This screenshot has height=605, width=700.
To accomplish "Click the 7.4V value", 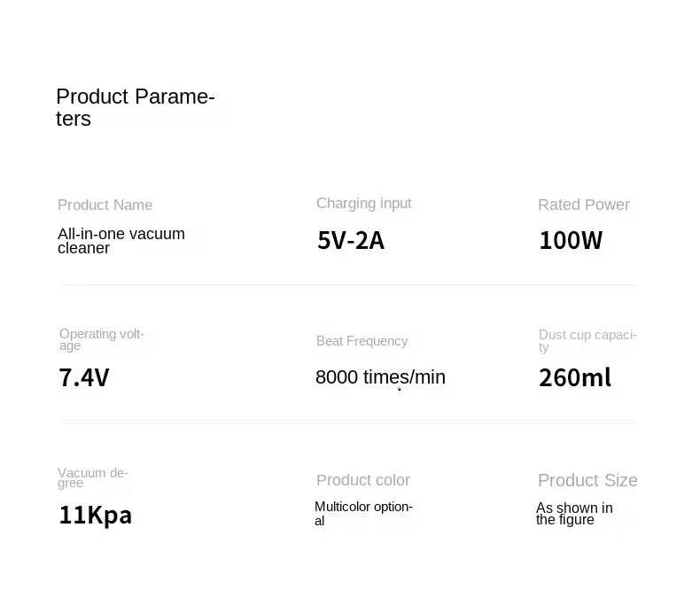I will coord(84,377).
